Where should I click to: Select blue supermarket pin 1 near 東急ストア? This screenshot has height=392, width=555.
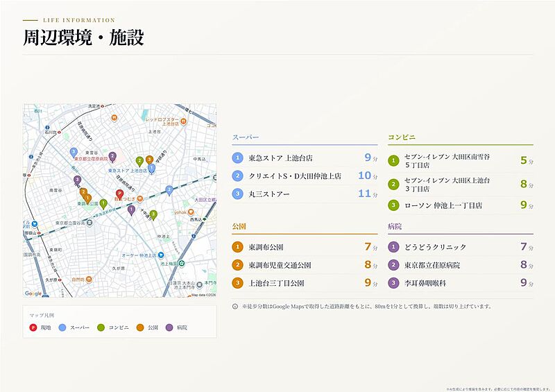pyautogui.click(x=151, y=169)
